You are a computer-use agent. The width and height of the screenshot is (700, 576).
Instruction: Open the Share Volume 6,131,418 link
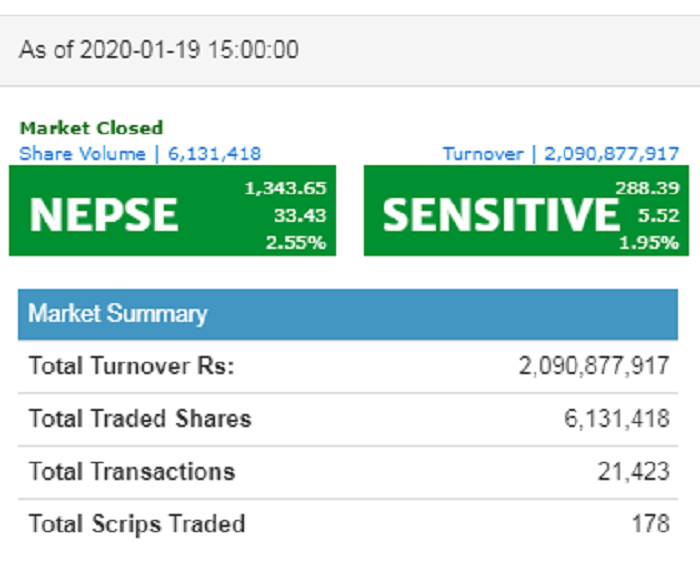140,154
